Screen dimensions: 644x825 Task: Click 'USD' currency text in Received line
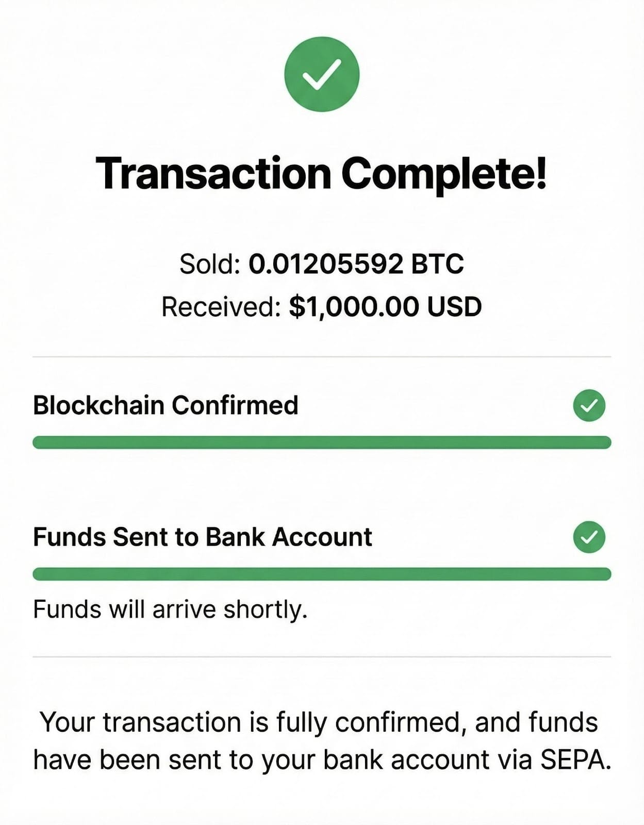click(454, 307)
